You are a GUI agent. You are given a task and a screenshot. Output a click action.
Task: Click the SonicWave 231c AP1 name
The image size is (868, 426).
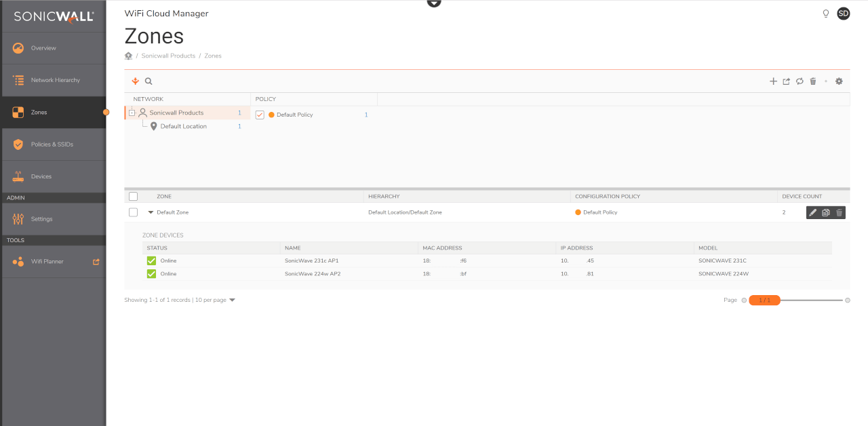(311, 260)
